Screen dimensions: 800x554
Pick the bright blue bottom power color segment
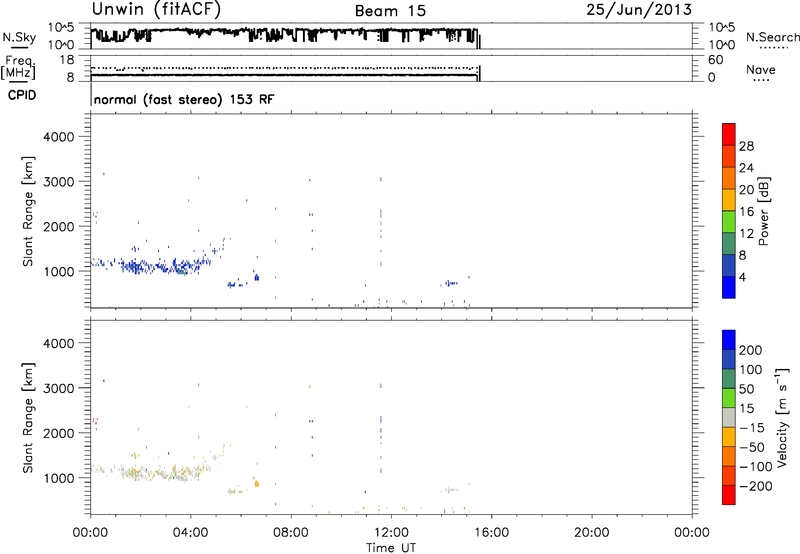pos(729,287)
